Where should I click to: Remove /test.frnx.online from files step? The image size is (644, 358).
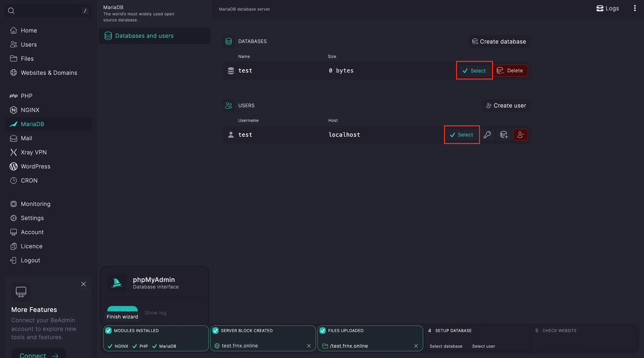[x=416, y=346]
